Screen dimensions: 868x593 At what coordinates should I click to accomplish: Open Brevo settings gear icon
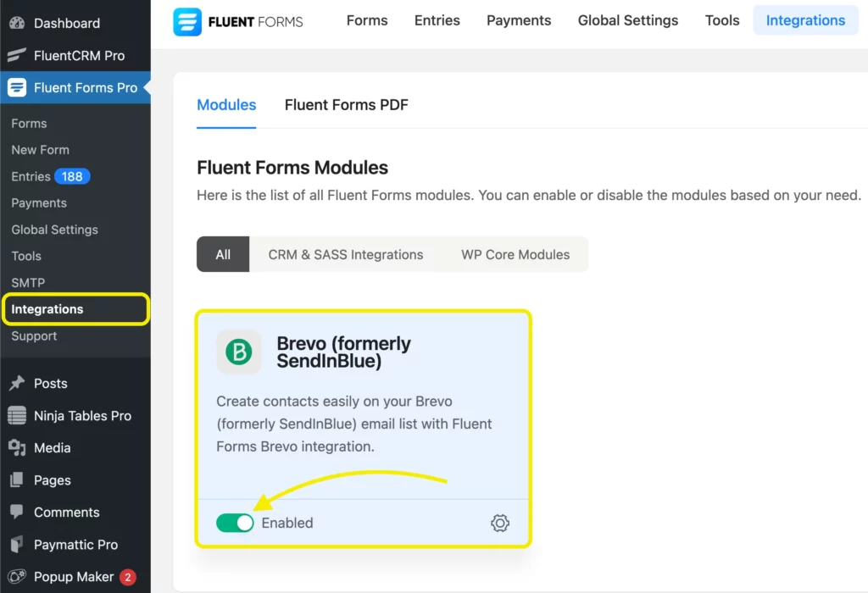[500, 523]
